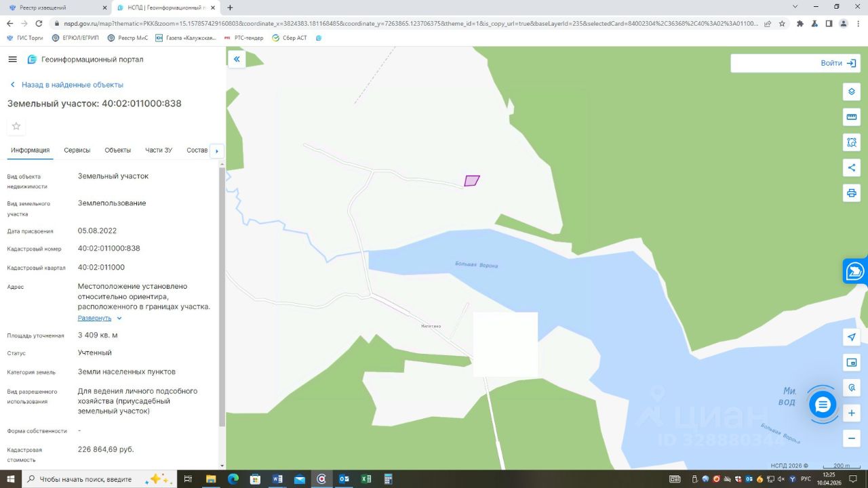The width and height of the screenshot is (868, 488).
Task: Launch Excel from the taskbar
Action: coord(366,479)
